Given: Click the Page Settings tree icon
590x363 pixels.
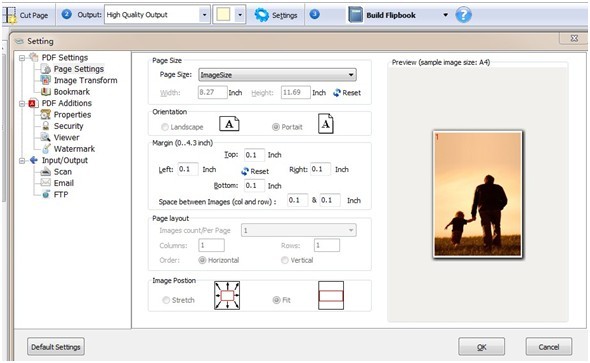Looking at the screenshot, I should pos(46,69).
